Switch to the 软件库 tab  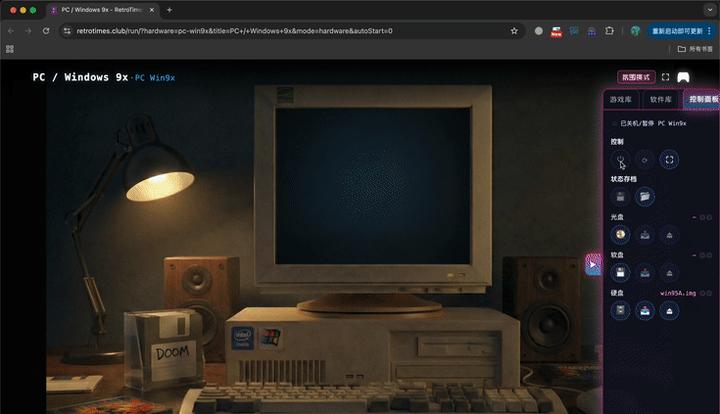(660, 100)
